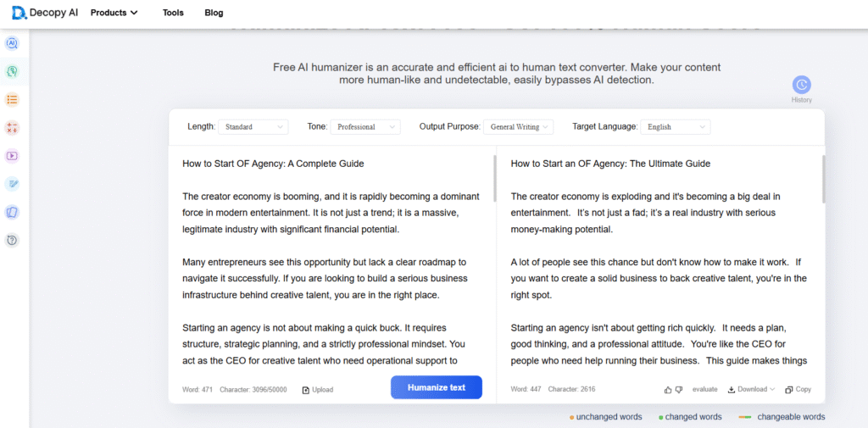The height and width of the screenshot is (428, 868).
Task: Open the green humanizer brain icon
Action: pos(12,71)
